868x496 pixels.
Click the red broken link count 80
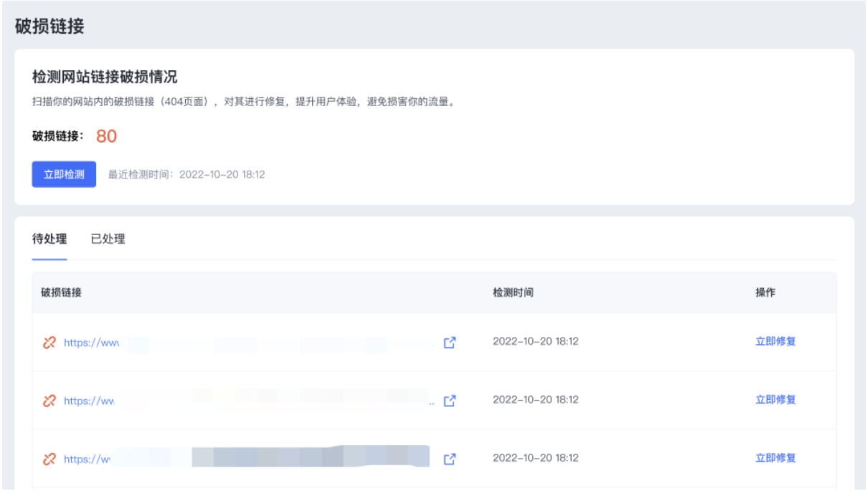(106, 136)
